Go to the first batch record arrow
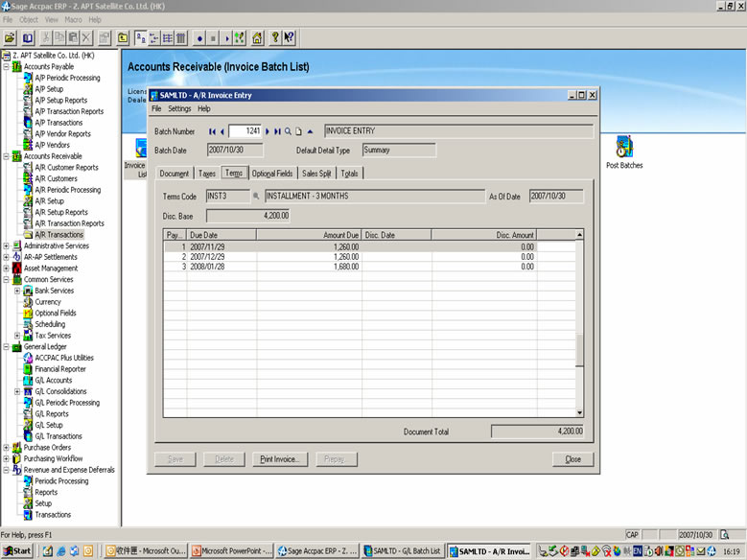 [212, 131]
